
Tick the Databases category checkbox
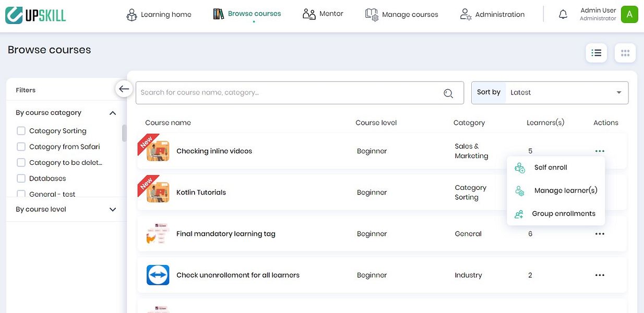(21, 178)
